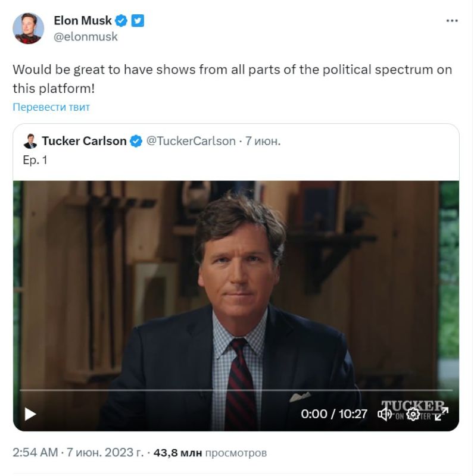474x476 pixels.
Task: Click the @TuckerCarlson username
Action: [192, 141]
